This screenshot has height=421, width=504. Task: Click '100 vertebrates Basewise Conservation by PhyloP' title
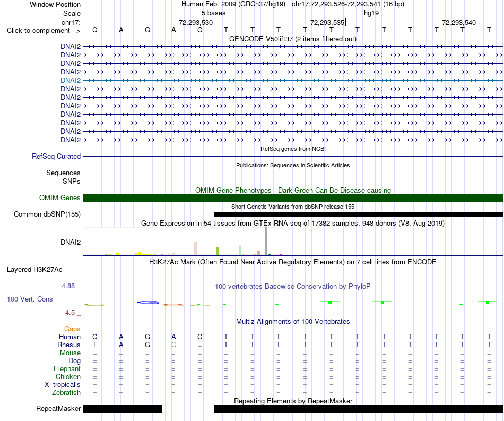pos(292,286)
